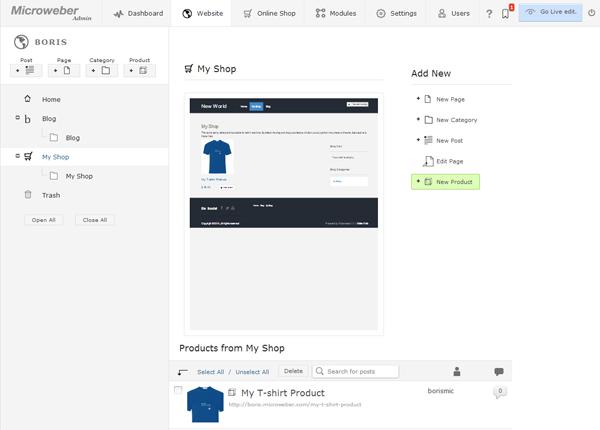600x430 pixels.
Task: Open notifications bookmark icon with red badge
Action: [507, 13]
